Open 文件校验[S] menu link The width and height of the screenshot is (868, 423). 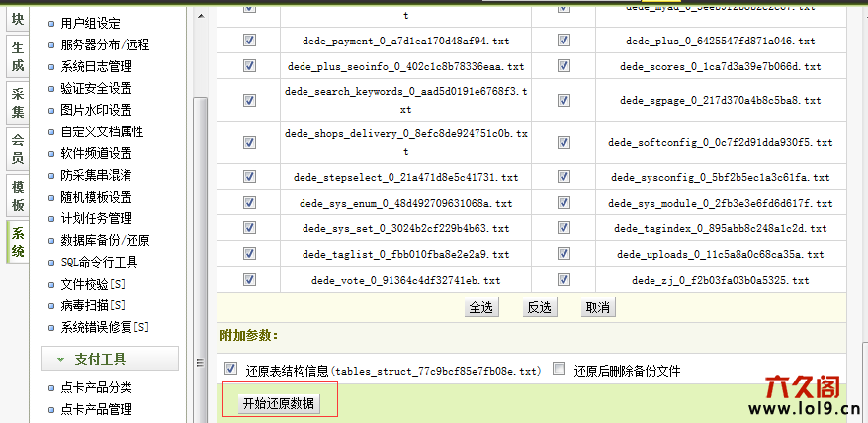pyautogui.click(x=93, y=284)
